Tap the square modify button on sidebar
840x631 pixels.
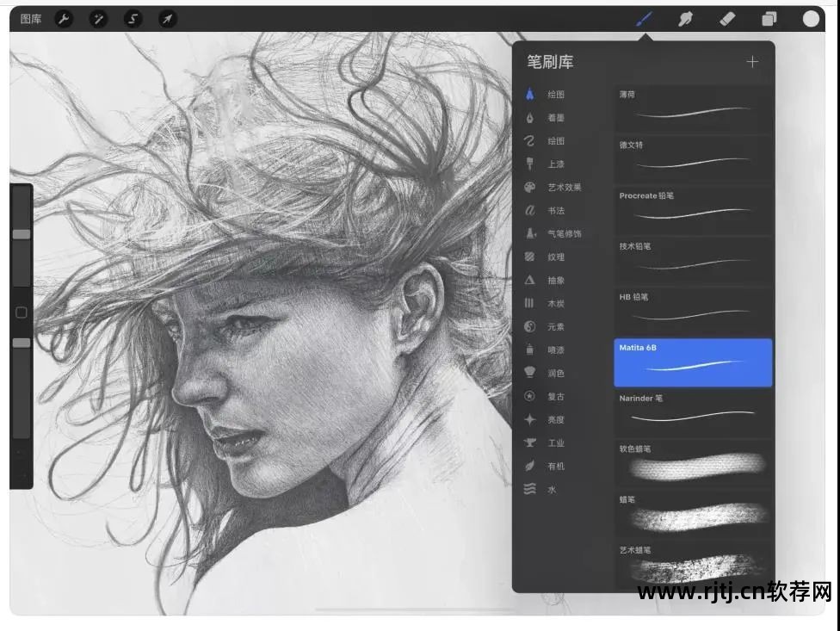pyautogui.click(x=22, y=312)
